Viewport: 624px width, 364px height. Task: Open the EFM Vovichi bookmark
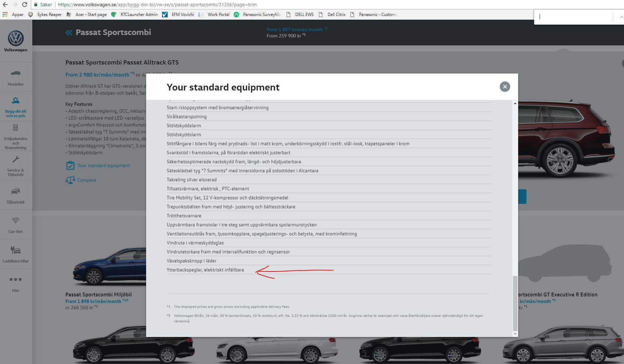[x=178, y=15]
